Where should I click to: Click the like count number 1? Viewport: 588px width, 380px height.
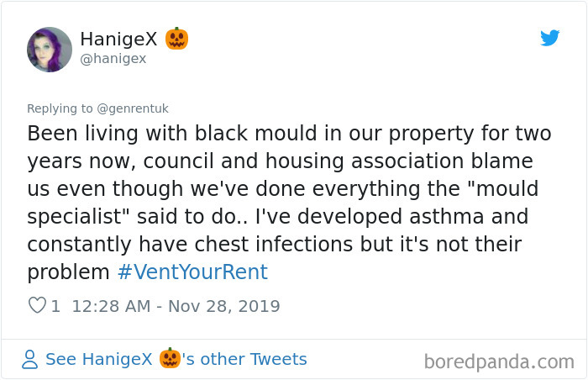click(55, 306)
